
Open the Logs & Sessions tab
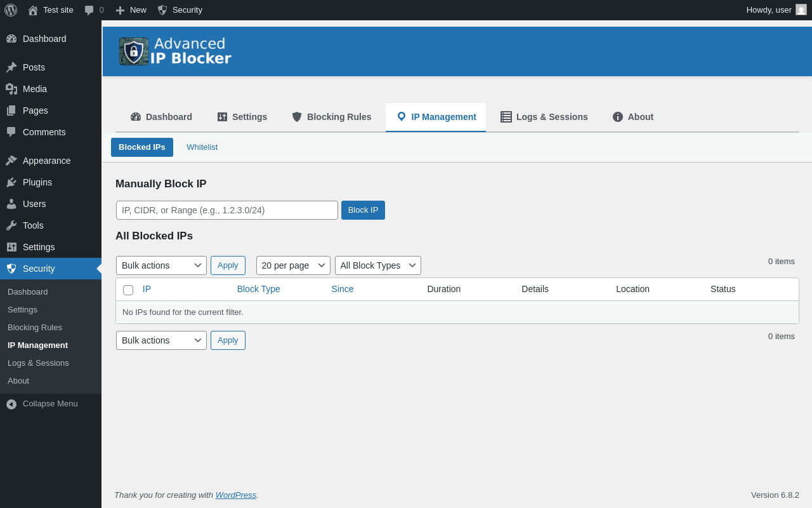544,117
